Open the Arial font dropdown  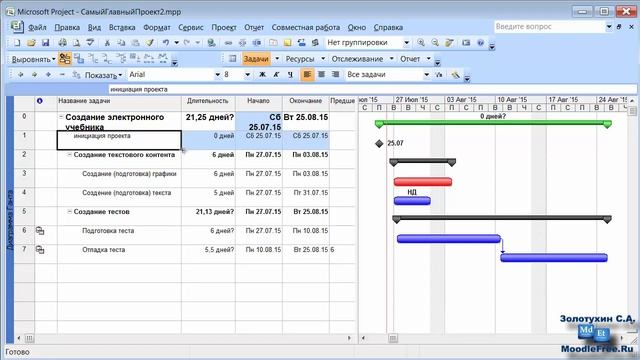click(x=217, y=75)
